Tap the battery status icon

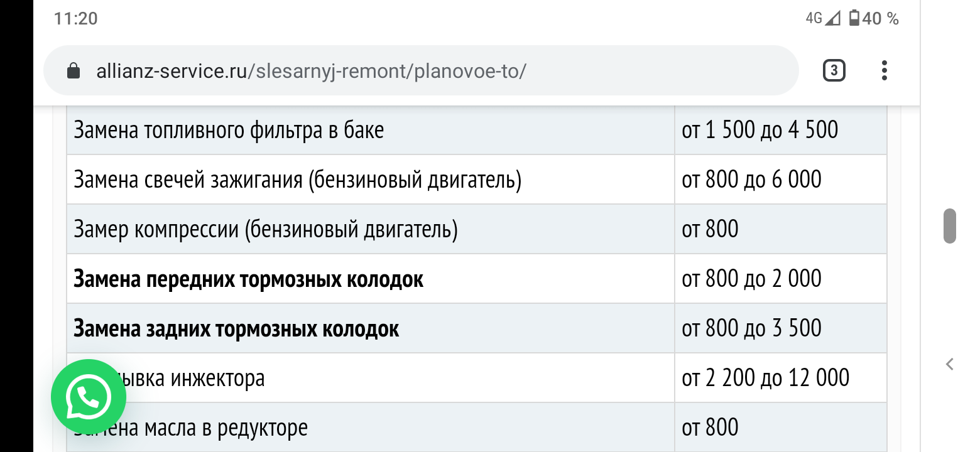854,18
